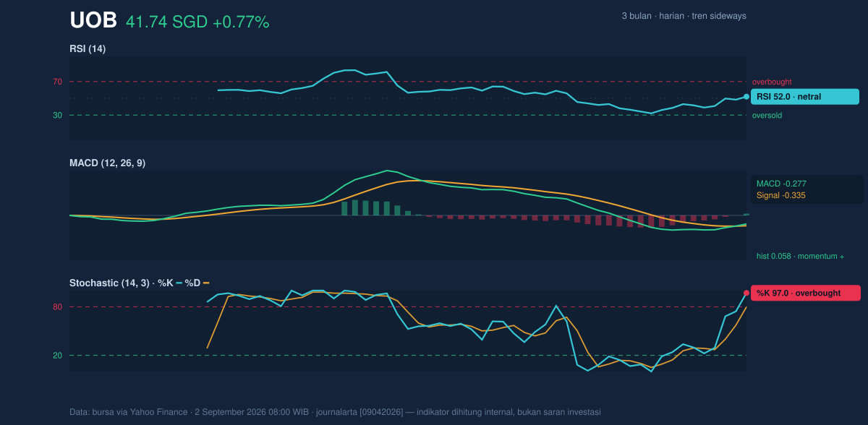Click the %D legend swatch

pos(206,283)
